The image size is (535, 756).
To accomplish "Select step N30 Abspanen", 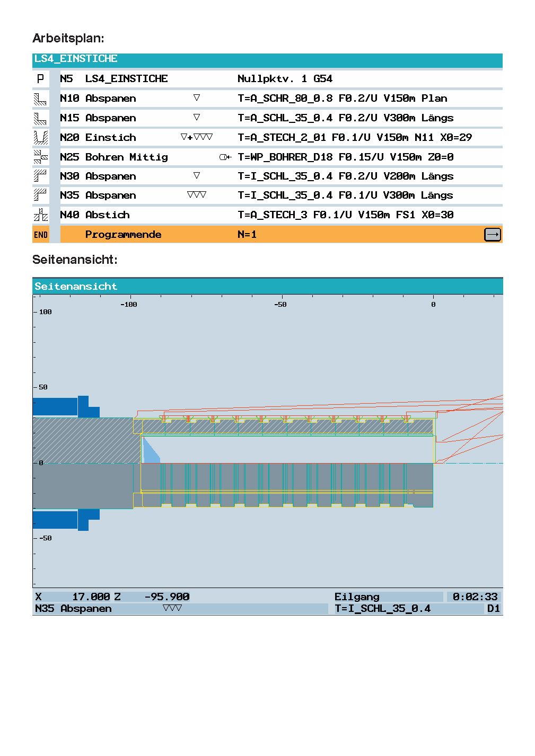I will pyautogui.click(x=267, y=176).
